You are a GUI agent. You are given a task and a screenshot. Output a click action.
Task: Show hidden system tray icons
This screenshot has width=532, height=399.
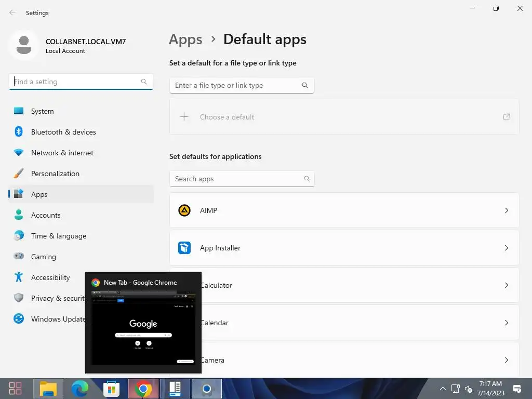tap(443, 389)
